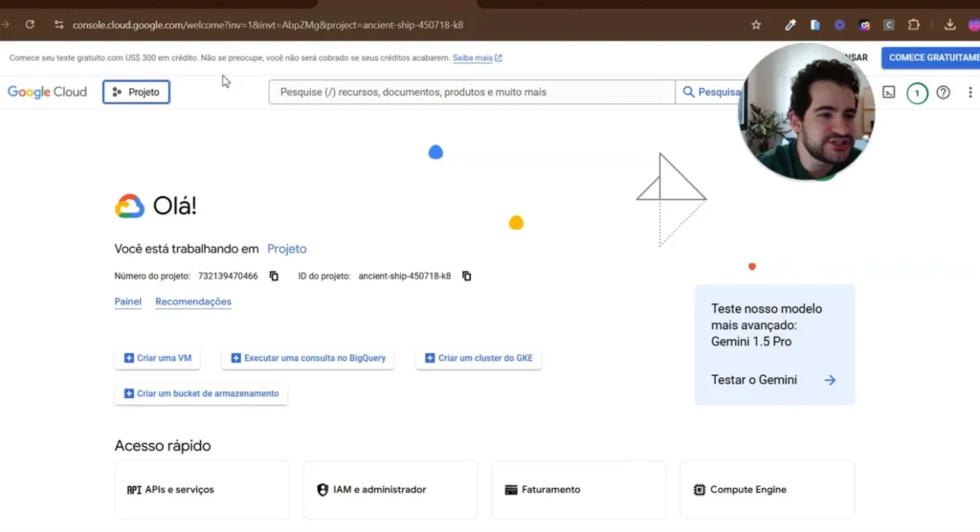Click the purple gear extension icon
Screen dimensions: 980x532
839,25
